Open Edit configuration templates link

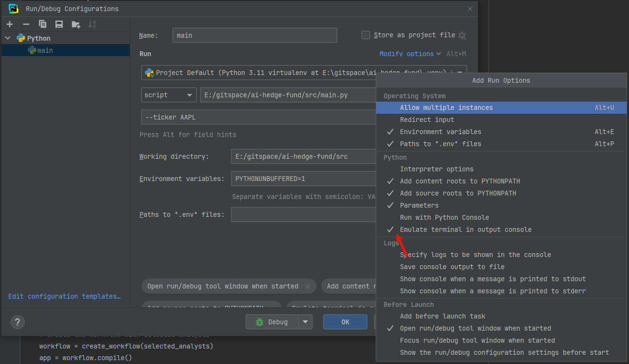64,296
